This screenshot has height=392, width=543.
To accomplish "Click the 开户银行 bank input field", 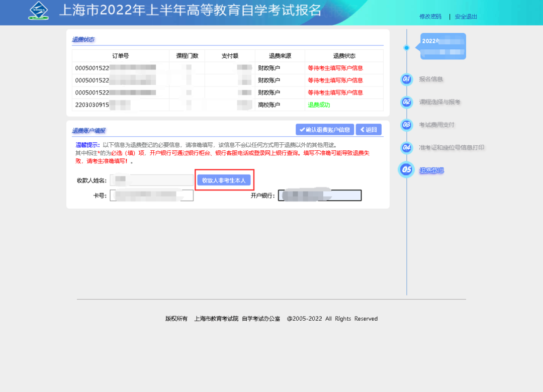I will click(320, 195).
